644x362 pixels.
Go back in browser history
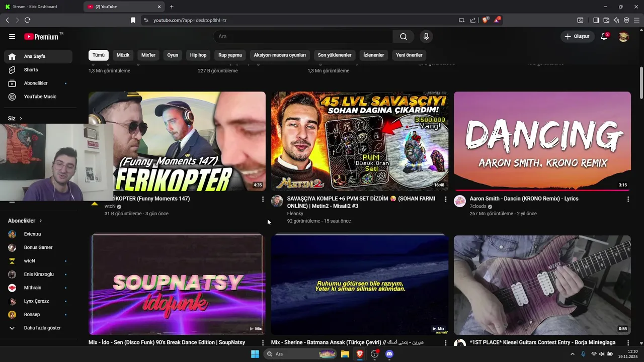pos(7,20)
